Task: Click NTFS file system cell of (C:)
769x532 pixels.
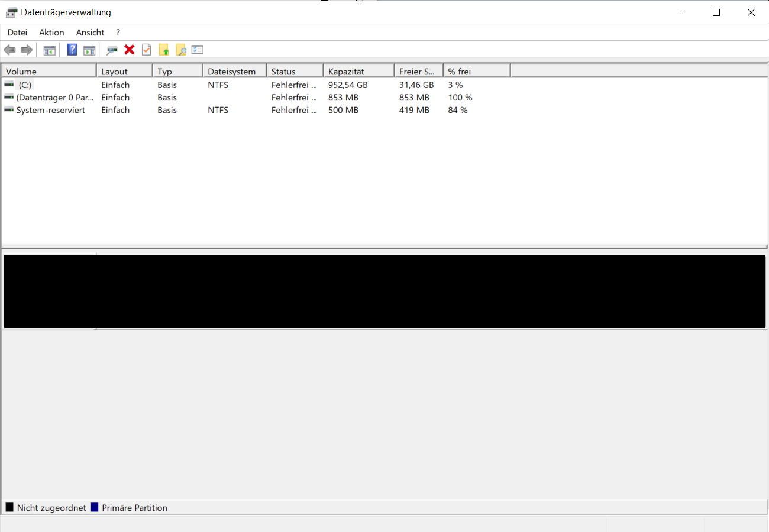Action: tap(218, 85)
